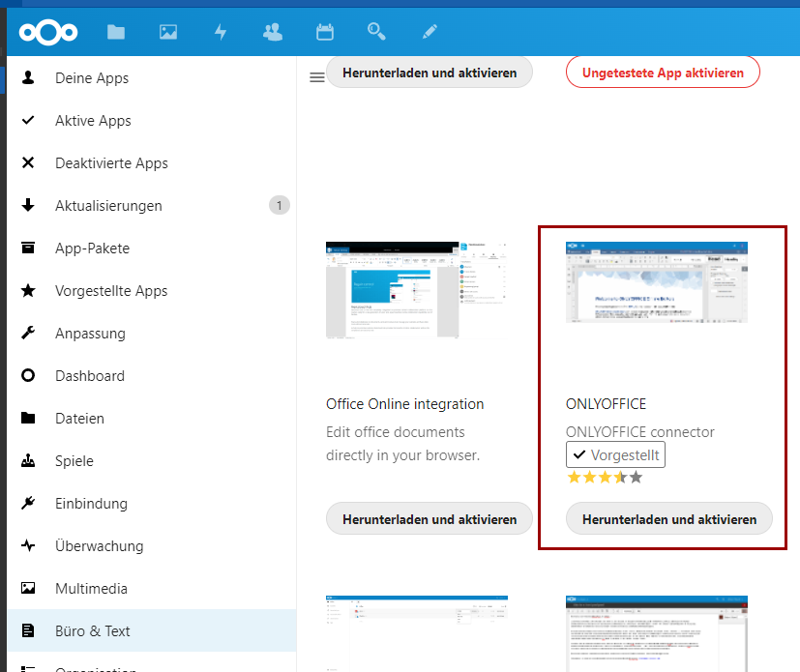Click Ungetestete App aktivieren button

663,73
